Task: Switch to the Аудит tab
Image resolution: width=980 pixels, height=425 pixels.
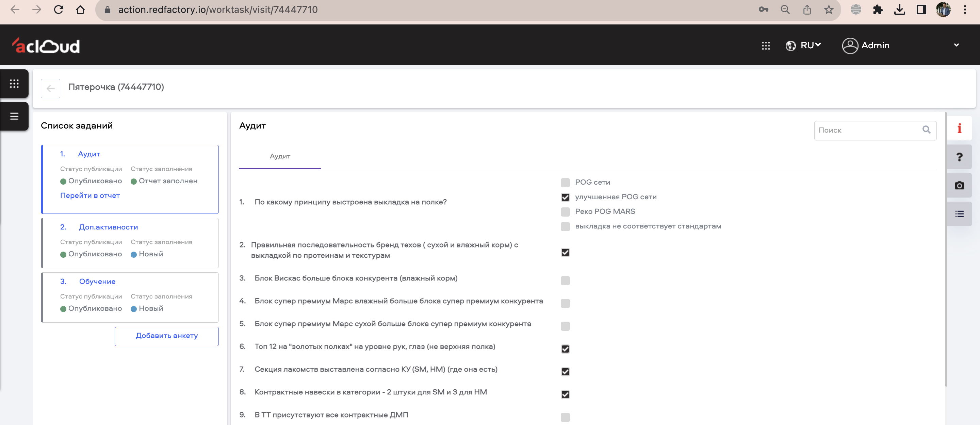Action: (x=280, y=156)
